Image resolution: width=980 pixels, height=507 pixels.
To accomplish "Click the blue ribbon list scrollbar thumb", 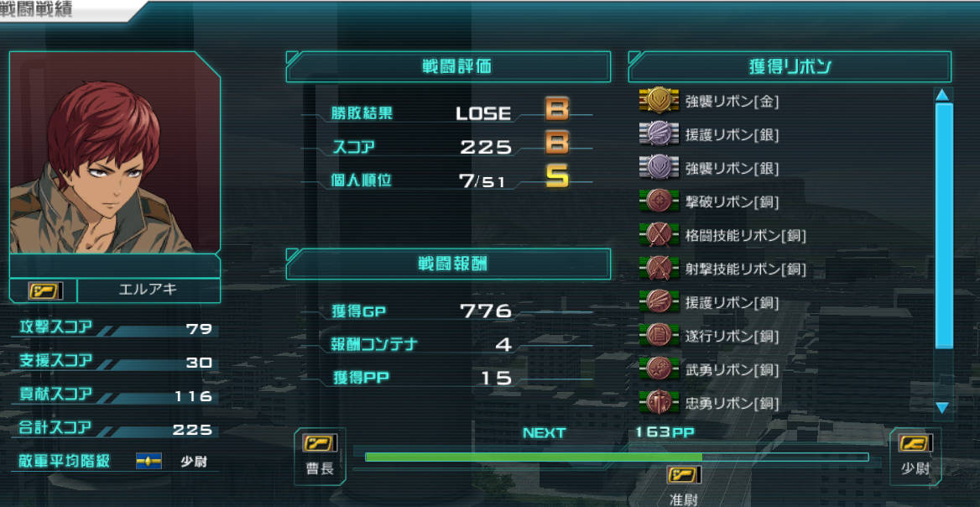I will 944,227.
